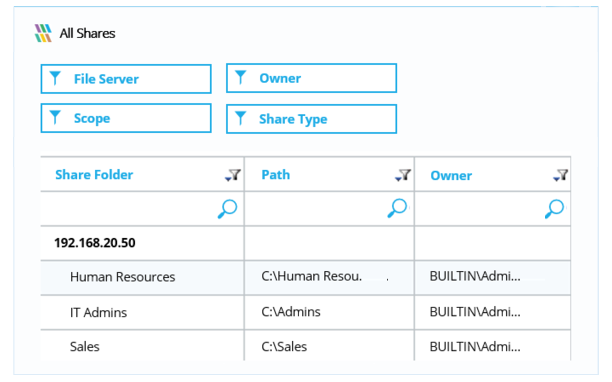The width and height of the screenshot is (612, 382).
Task: Select the 192.168.20.50 server row
Action: (x=305, y=243)
